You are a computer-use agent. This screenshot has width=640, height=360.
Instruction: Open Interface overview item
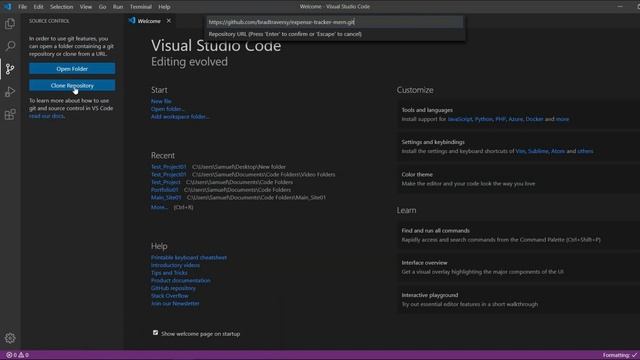pos(518,267)
